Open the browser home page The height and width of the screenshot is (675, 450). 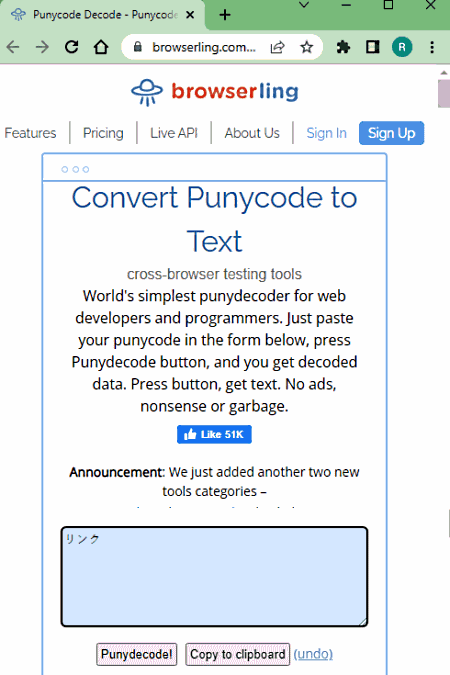pyautogui.click(x=101, y=47)
